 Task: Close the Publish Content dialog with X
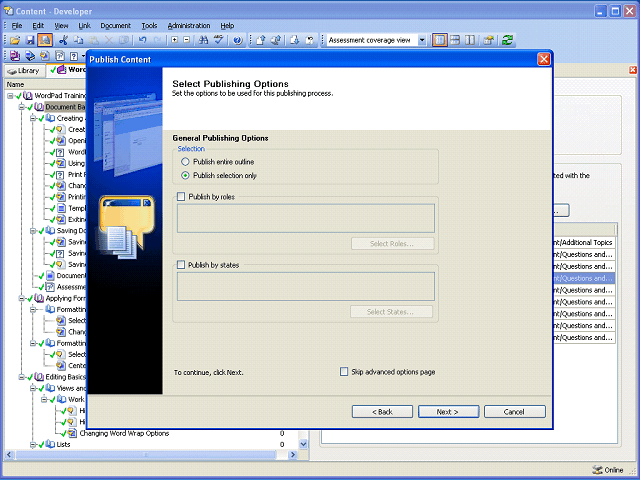pos(544,59)
